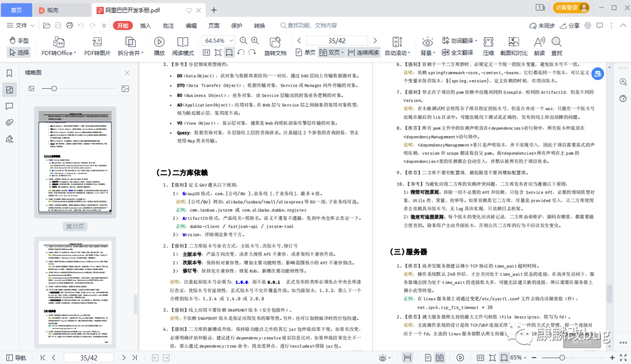Screen dimensions: 631x364
Task: Click PDF转图片 convert-to-image tool
Action: 97,46
